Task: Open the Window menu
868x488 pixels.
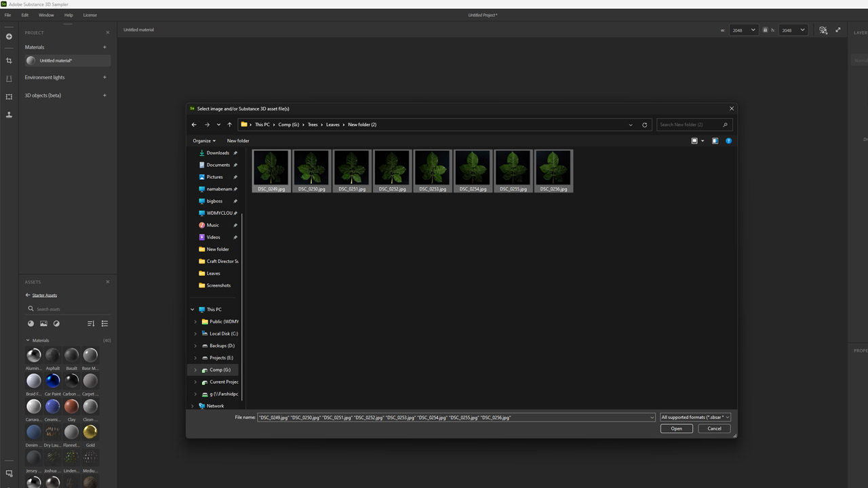Action: (46, 15)
